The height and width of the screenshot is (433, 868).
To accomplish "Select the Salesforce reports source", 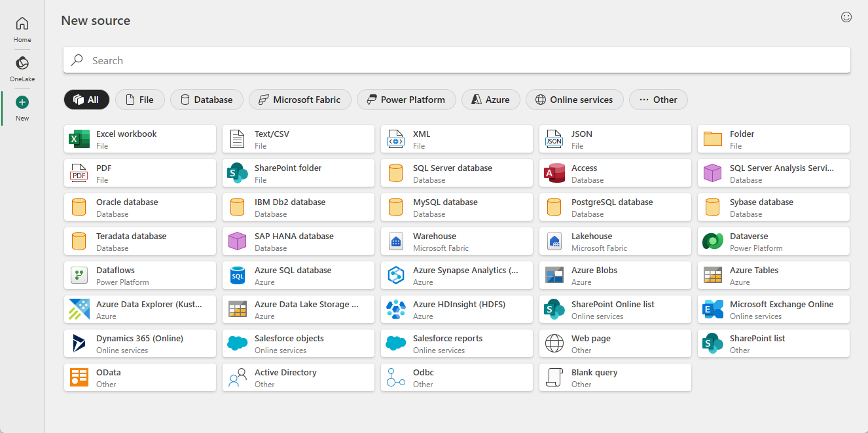I will pos(457,343).
